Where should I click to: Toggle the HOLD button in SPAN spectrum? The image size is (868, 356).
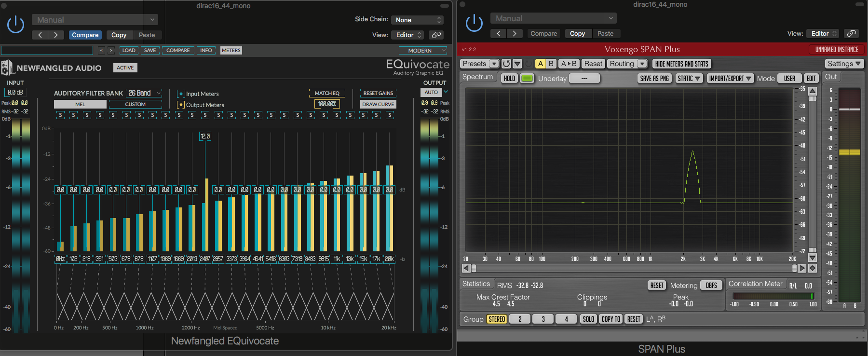tap(509, 78)
